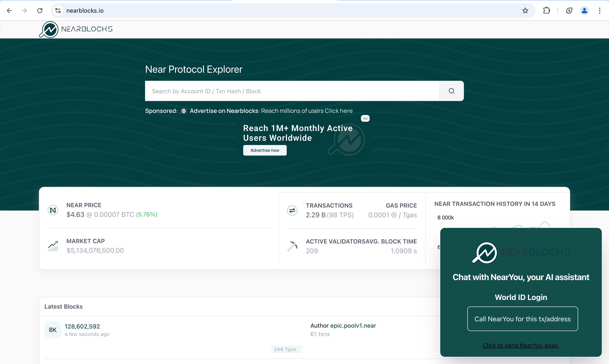Image resolution: width=609 pixels, height=364 pixels.
Task: Click the Nearblocks logo in header
Action: click(76, 29)
